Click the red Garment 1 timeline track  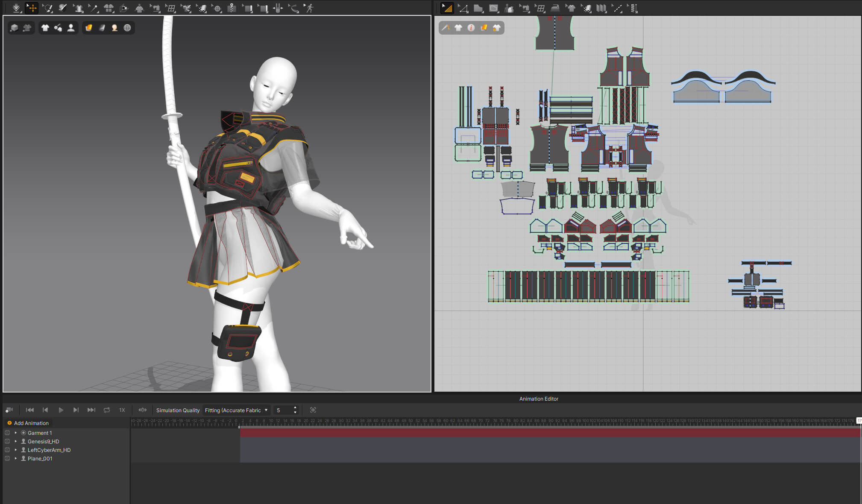click(x=550, y=433)
